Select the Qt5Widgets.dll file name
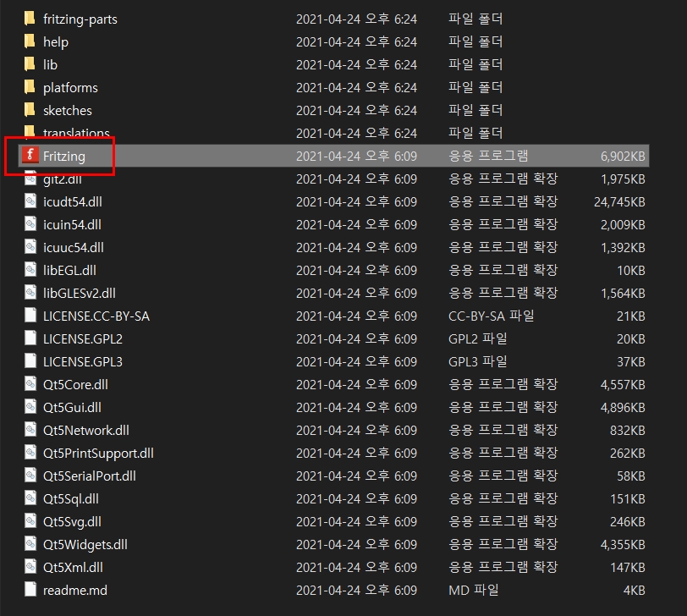This screenshot has height=616, width=687. pyautogui.click(x=85, y=545)
